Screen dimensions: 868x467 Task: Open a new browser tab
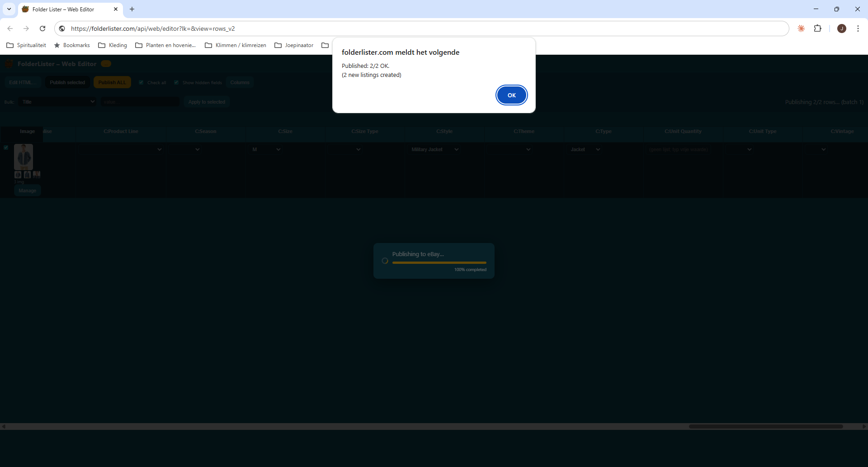tap(132, 9)
